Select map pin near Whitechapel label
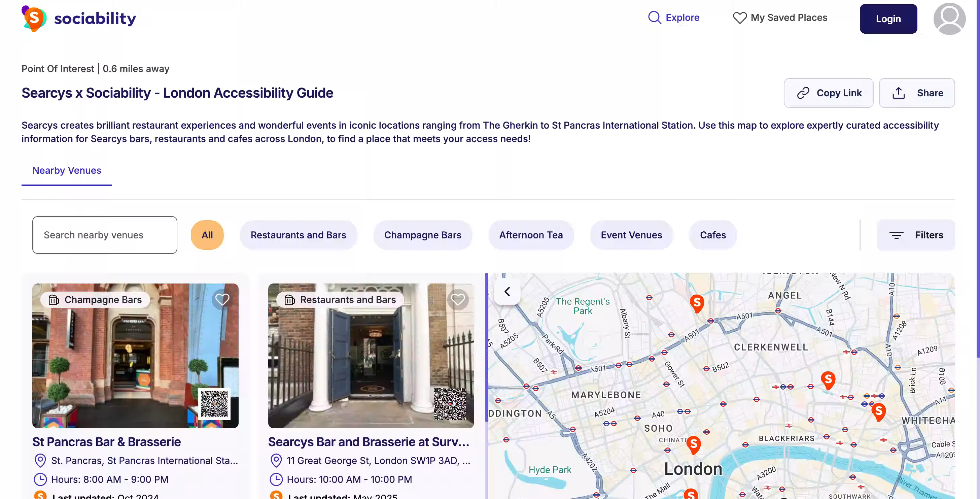Image resolution: width=980 pixels, height=499 pixels. 878,412
